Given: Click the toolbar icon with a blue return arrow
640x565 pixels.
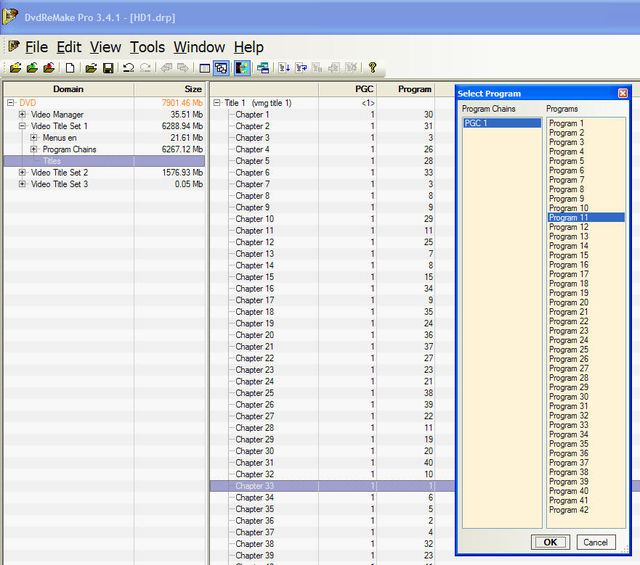Looking at the screenshot, I should point(301,68).
